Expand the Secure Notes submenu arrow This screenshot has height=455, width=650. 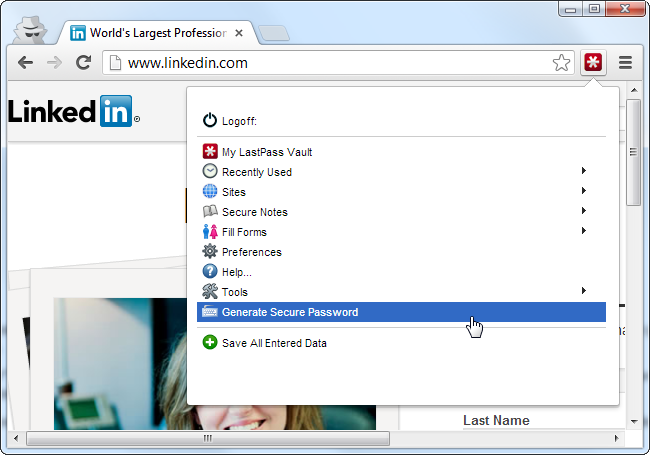[584, 211]
